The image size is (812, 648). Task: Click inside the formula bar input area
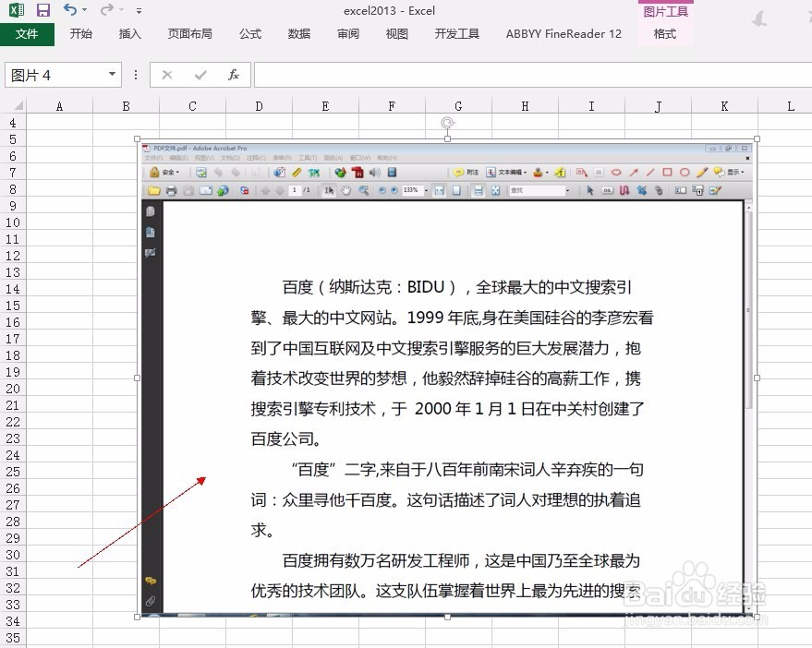(533, 75)
